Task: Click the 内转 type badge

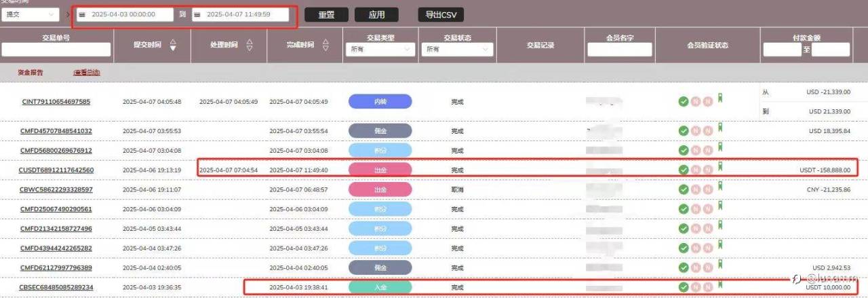Action: tap(380, 102)
